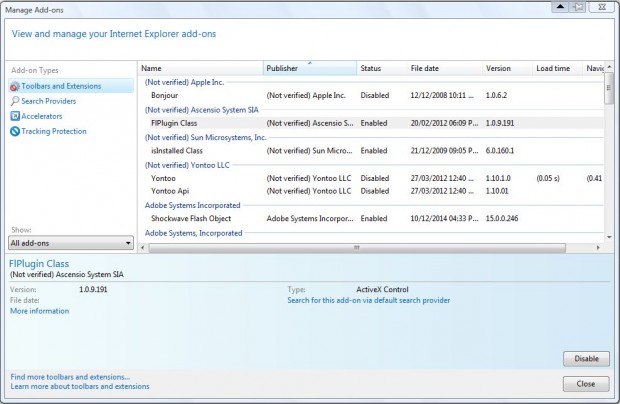Click the Adobe Systems, Incorporated group header

(193, 233)
